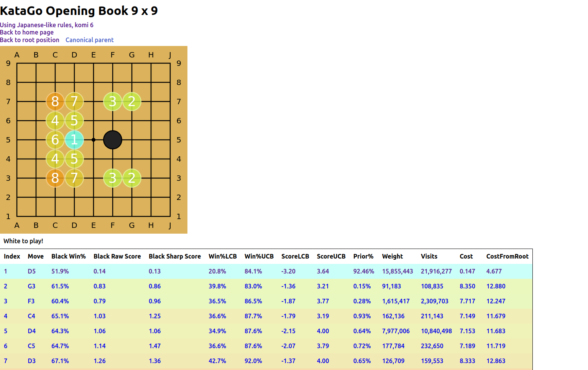
Task: Open the Canonical parent position
Action: (x=90, y=40)
